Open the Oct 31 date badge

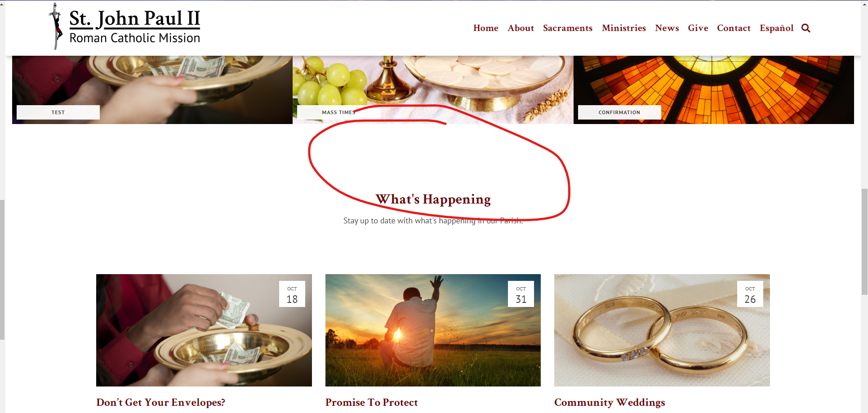click(x=521, y=294)
